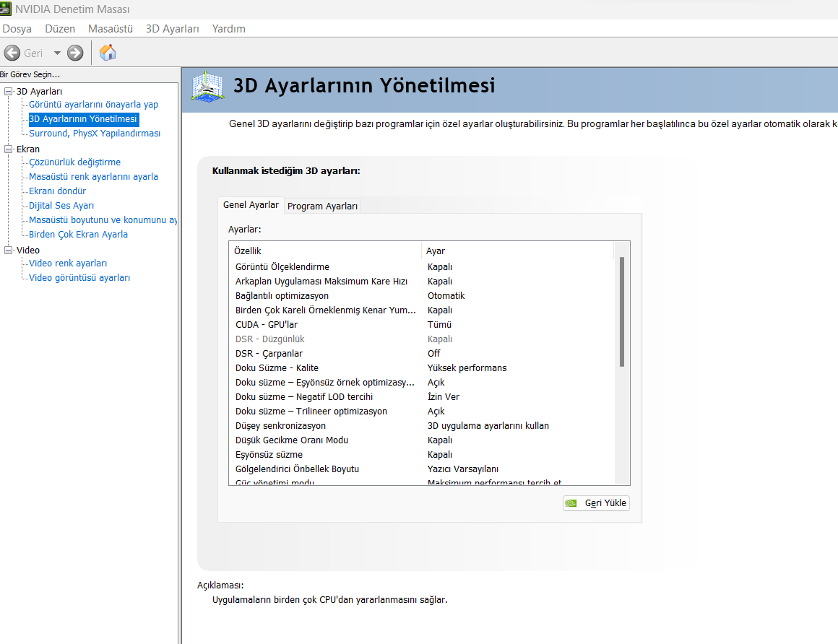Collapse the Video tree node
Viewport: 838px width, 644px height.
(8, 250)
